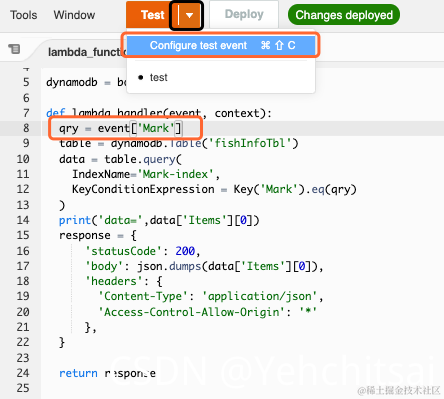Expand the Test dropdown arrow
This screenshot has height=399, width=444.
189,15
